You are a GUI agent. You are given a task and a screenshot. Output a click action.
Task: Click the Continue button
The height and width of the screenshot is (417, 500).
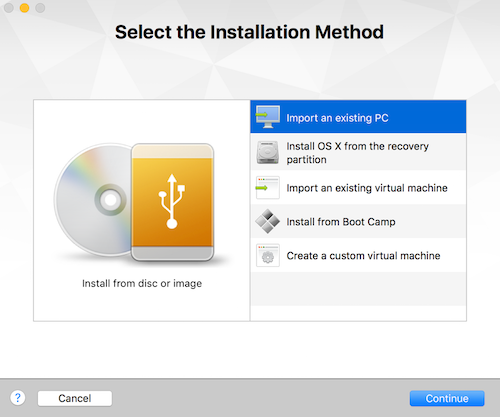447,398
